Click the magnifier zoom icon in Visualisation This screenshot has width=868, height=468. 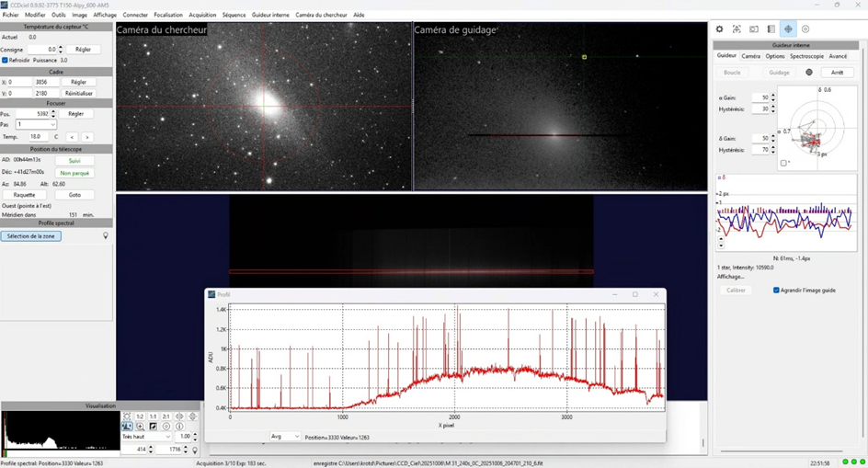140,427
